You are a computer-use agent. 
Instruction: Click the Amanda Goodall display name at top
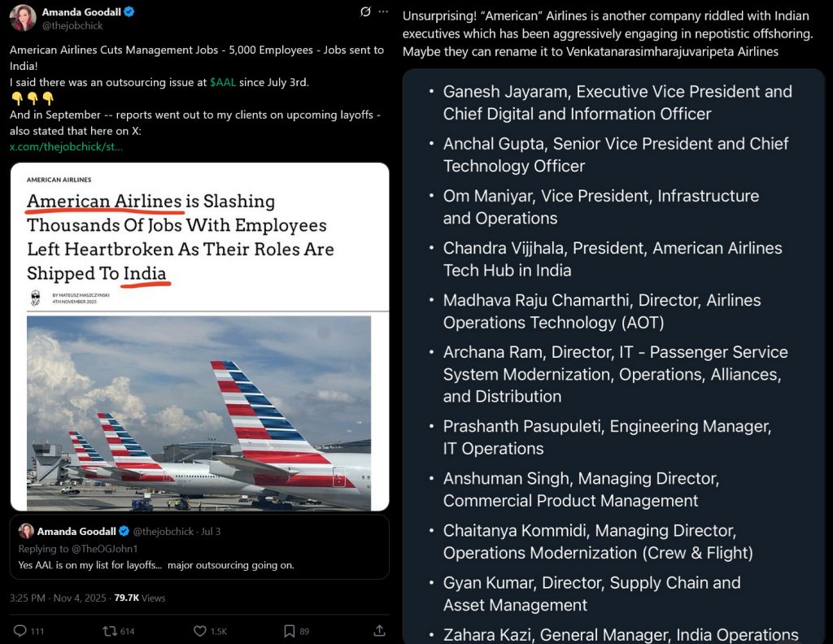(80, 12)
